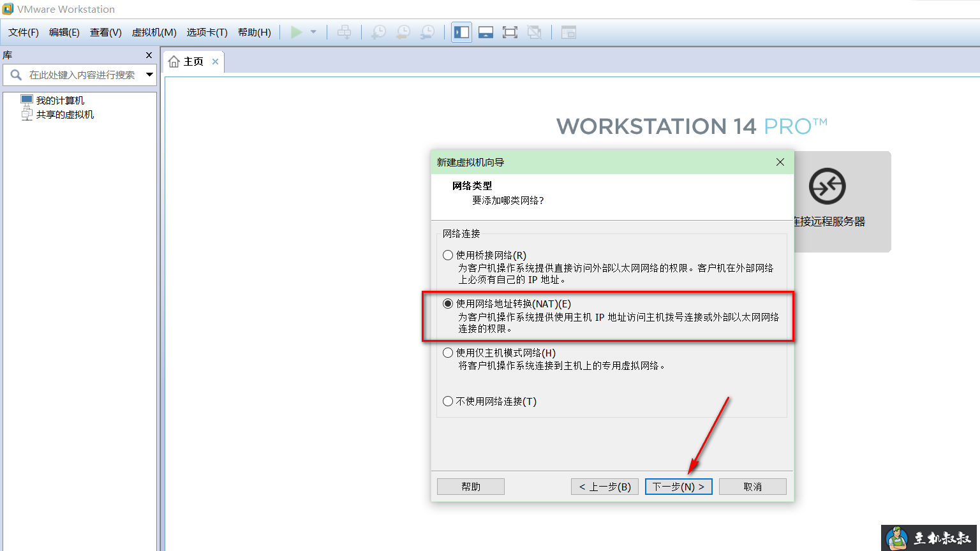Open the snapshot manager icon
This screenshot has width=980, height=551.
point(427,32)
